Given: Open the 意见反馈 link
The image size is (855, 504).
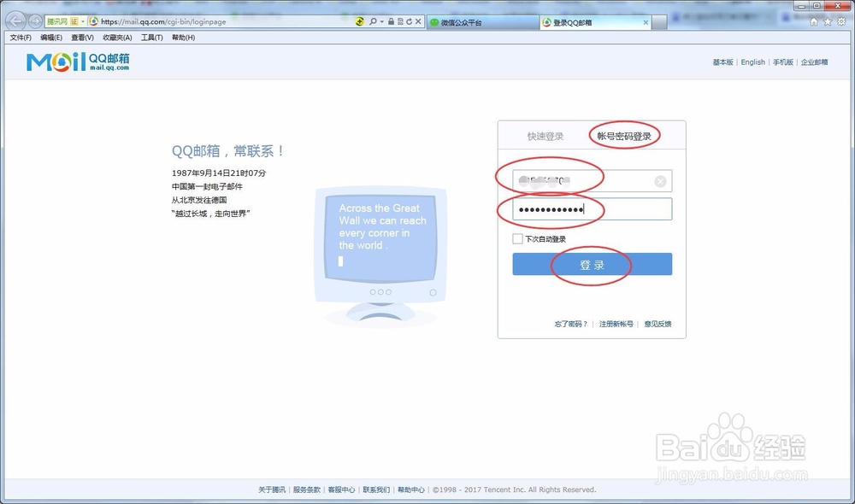Looking at the screenshot, I should pyautogui.click(x=657, y=324).
